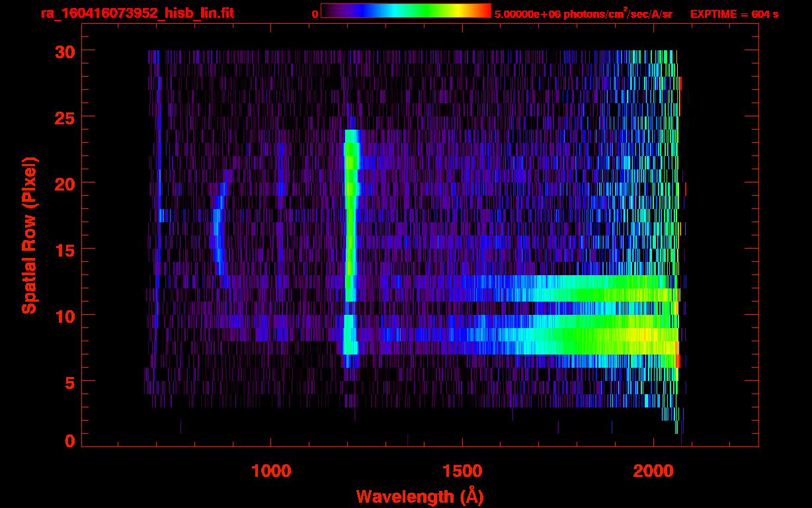Click the 1500 wavelength tick label
Screen dimensions: 812x508
(462, 471)
